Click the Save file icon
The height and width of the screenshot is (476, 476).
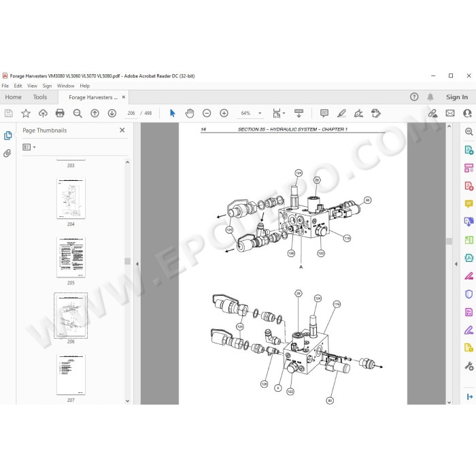[8, 114]
